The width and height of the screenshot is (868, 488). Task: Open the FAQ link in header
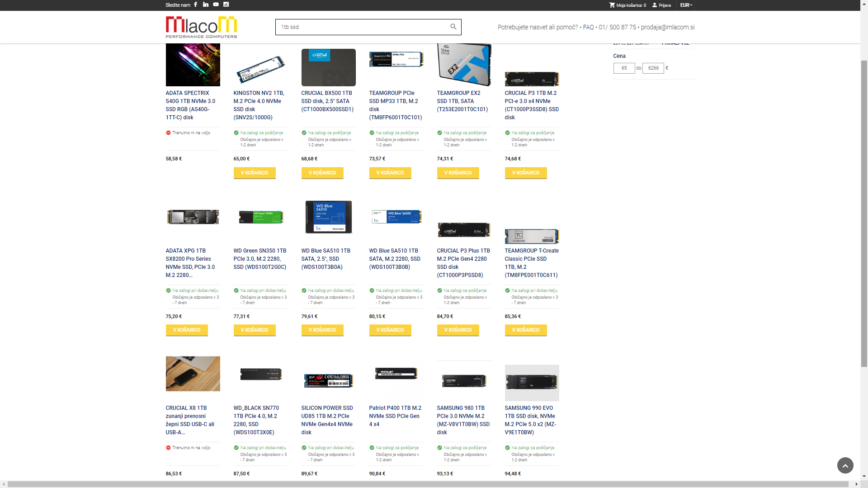588,27
